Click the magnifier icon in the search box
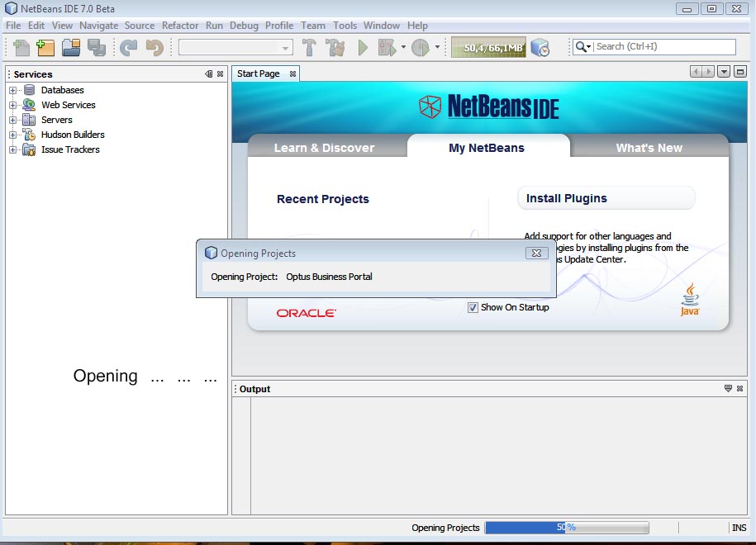The image size is (756, 545). (582, 47)
